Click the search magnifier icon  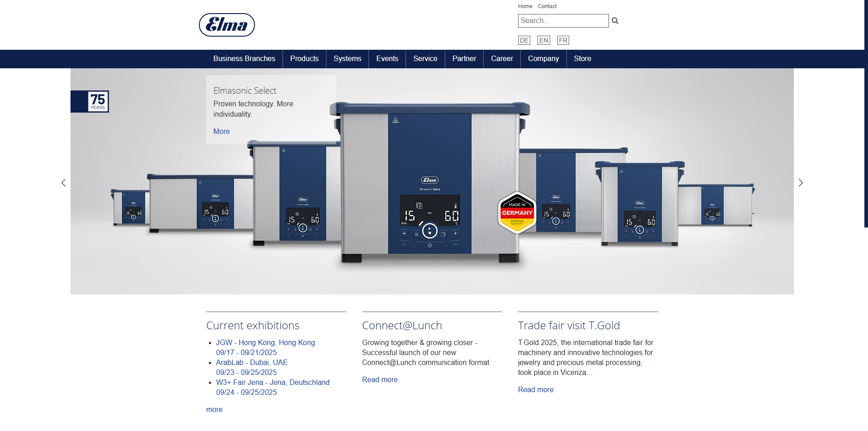(615, 21)
